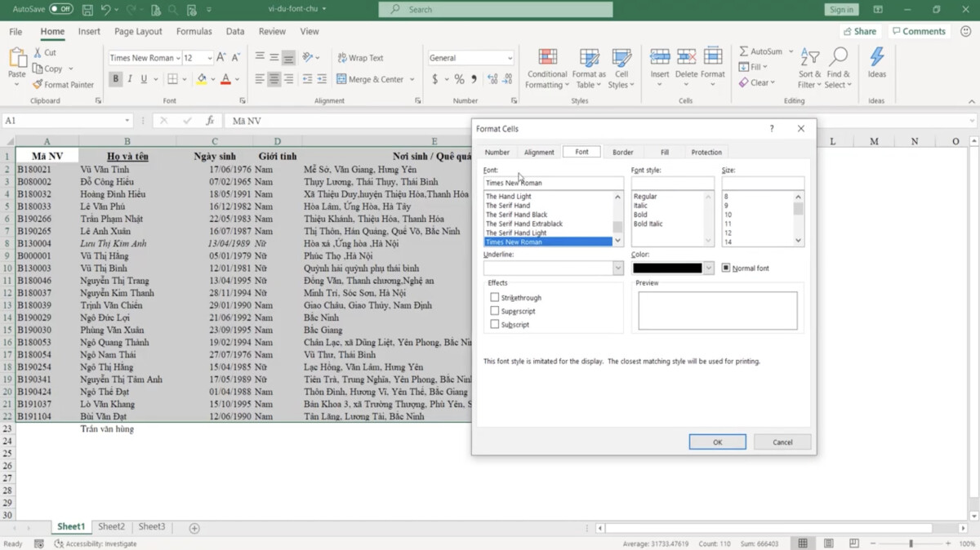Apply Comma Style number format
The width and height of the screenshot is (980, 550).
pos(473,79)
